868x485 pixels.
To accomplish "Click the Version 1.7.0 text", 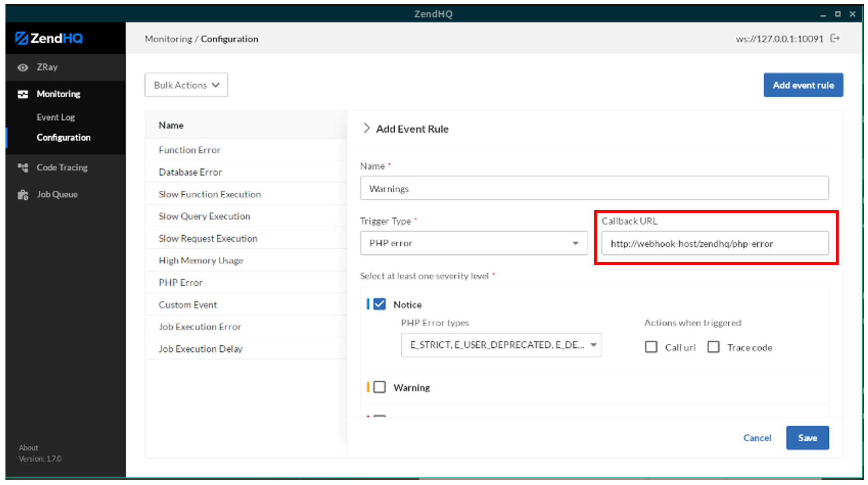I will click(x=40, y=459).
